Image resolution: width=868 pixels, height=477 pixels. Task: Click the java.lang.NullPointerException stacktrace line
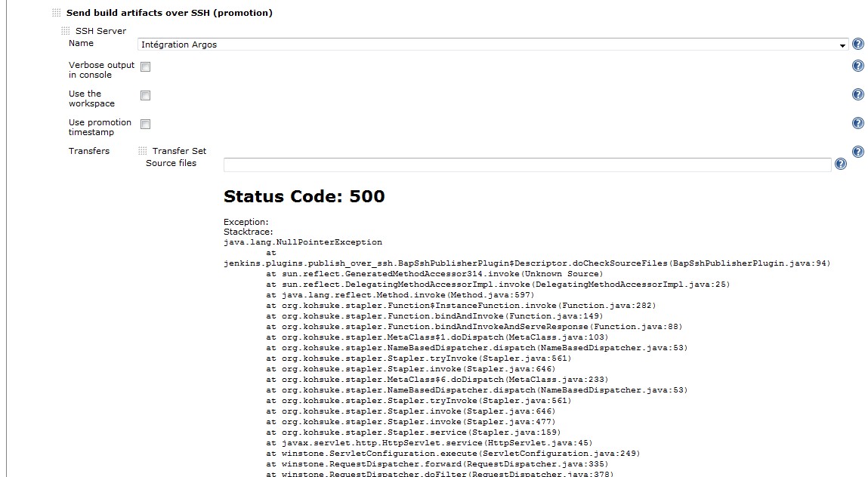303,242
